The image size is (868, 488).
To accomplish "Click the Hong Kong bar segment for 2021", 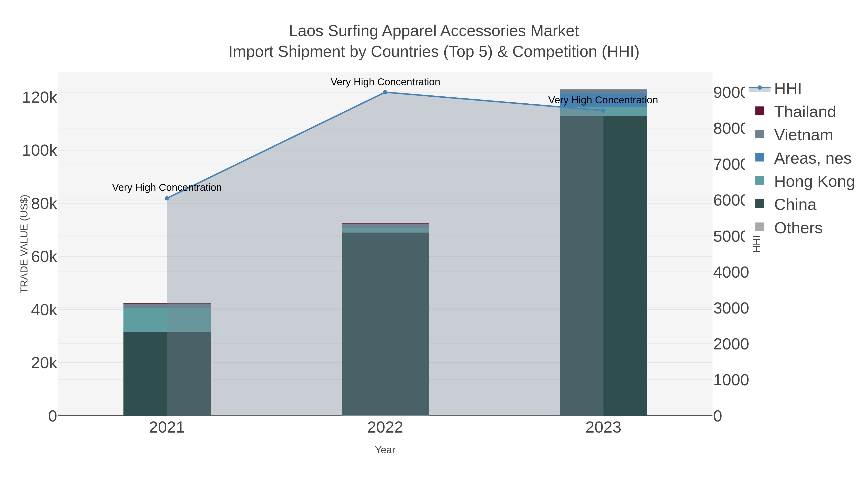I will tap(167, 320).
